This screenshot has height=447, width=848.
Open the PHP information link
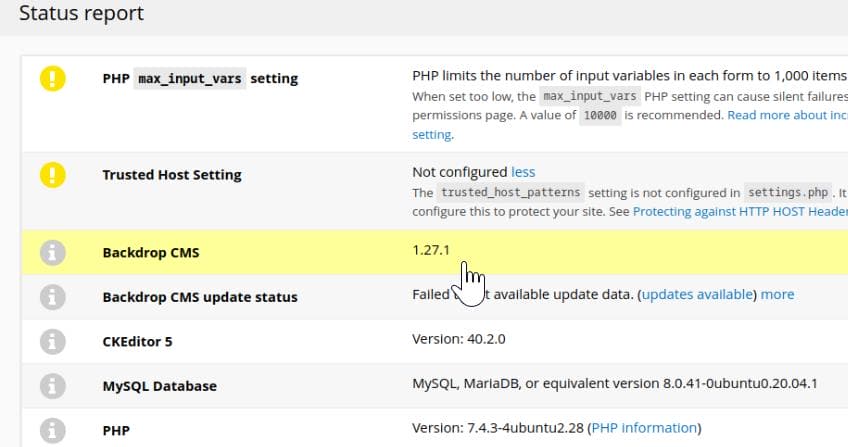click(x=644, y=428)
